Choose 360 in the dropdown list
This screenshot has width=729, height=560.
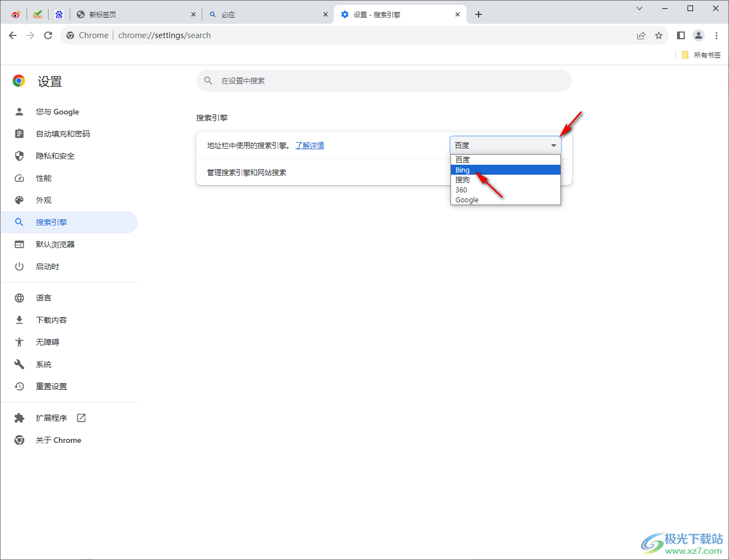coord(506,190)
